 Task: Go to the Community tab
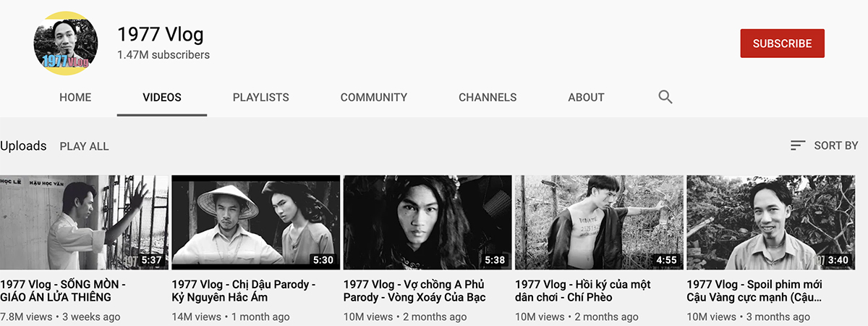374,97
